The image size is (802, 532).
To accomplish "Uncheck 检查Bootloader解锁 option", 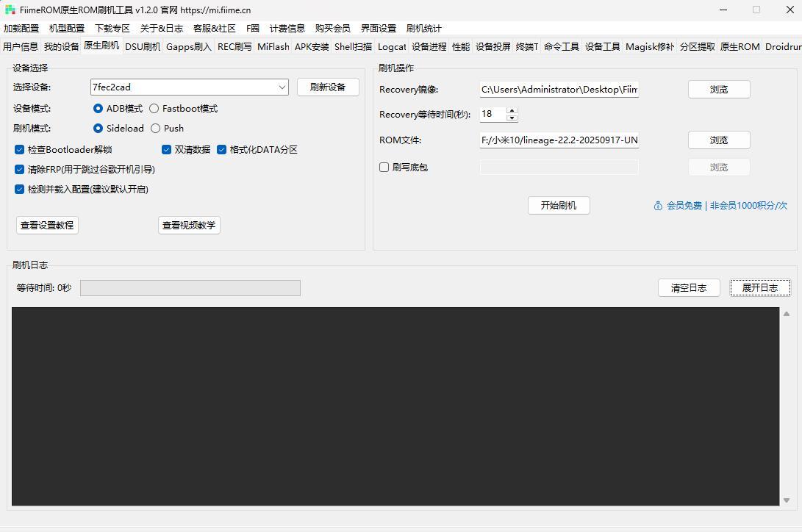I will 20,149.
